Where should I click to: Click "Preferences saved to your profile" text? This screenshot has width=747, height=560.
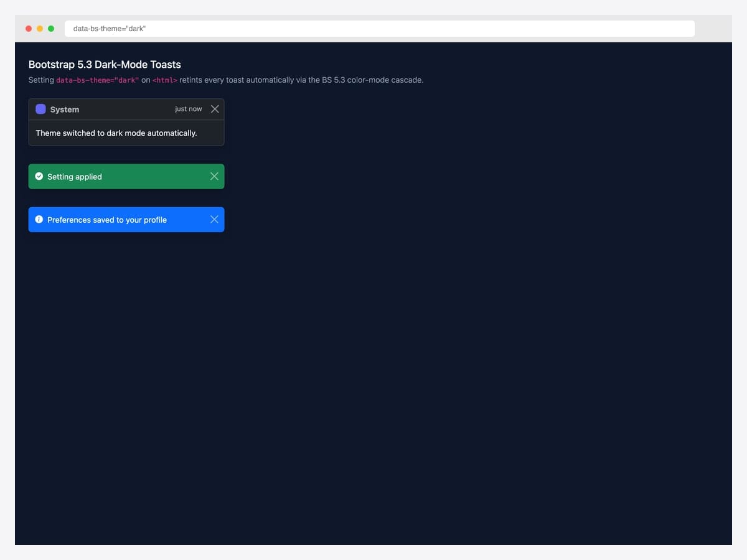pyautogui.click(x=107, y=220)
